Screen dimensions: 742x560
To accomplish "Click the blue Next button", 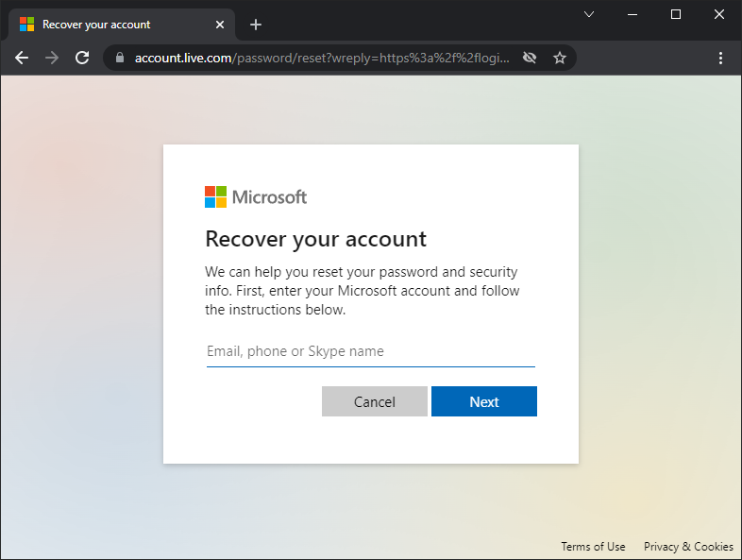I will pos(483,401).
